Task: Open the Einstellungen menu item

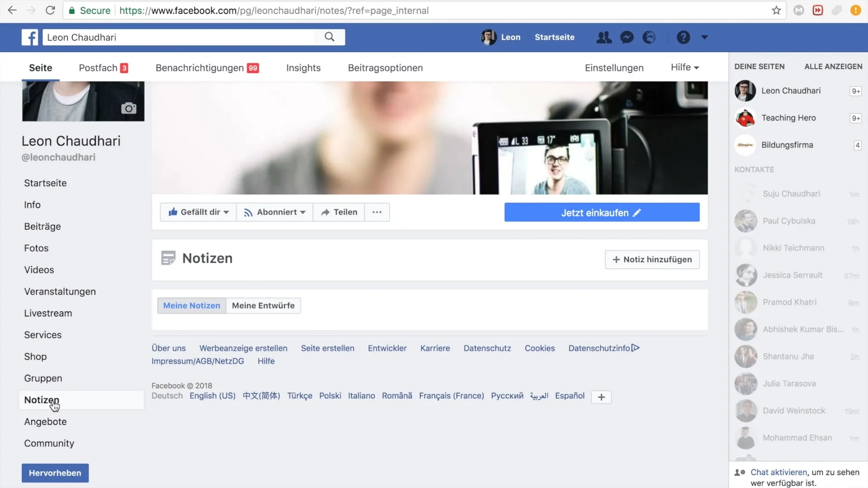Action: (614, 68)
